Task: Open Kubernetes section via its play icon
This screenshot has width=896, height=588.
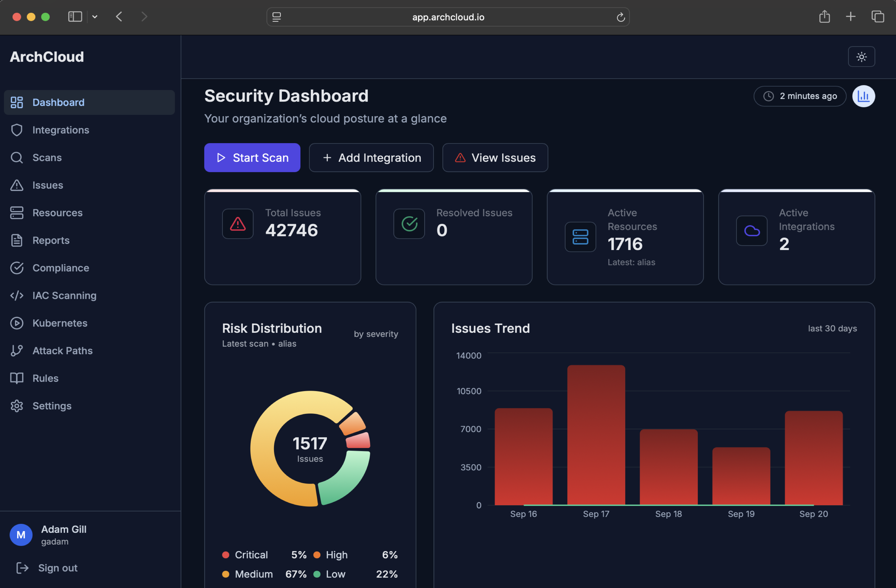Action: click(x=17, y=323)
